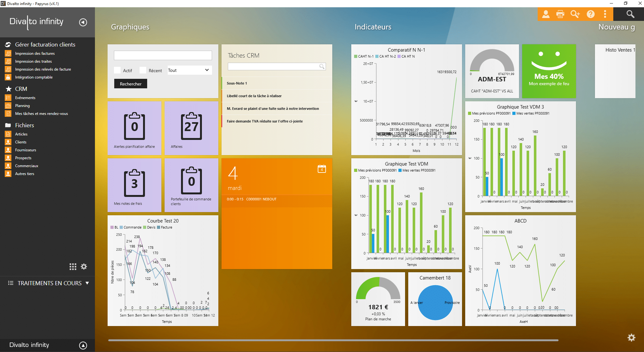Open the Prospects menu entry
644x352 pixels.
pos(23,158)
